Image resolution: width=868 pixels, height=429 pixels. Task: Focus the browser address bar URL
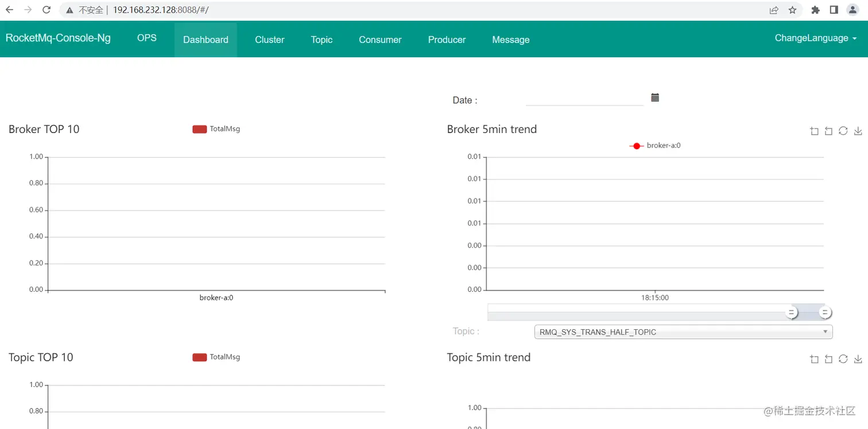point(161,10)
